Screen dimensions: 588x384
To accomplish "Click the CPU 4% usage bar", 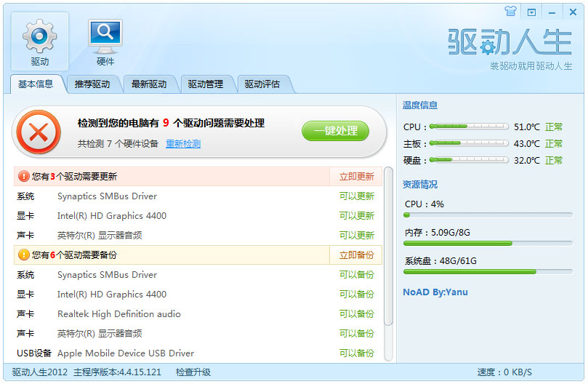I will (x=488, y=215).
